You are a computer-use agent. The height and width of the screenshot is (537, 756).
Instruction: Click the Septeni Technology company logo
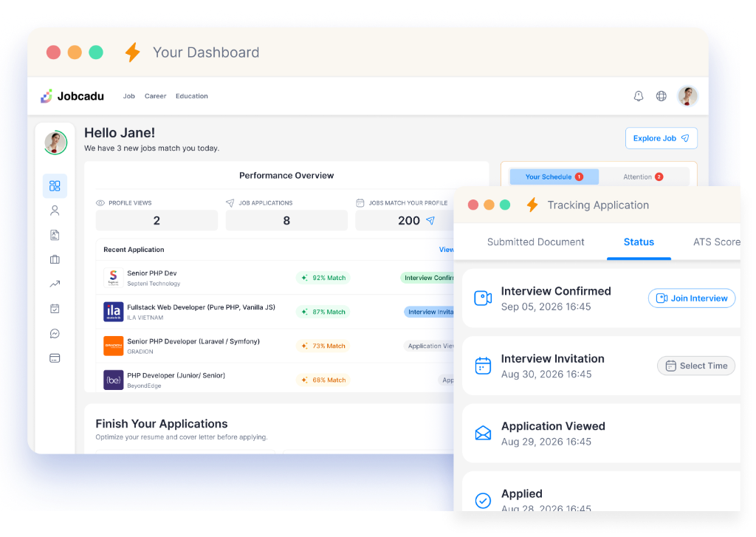(113, 278)
